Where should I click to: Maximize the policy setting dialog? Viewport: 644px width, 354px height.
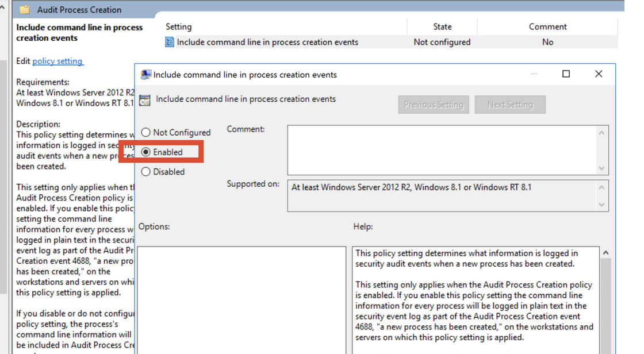[566, 74]
